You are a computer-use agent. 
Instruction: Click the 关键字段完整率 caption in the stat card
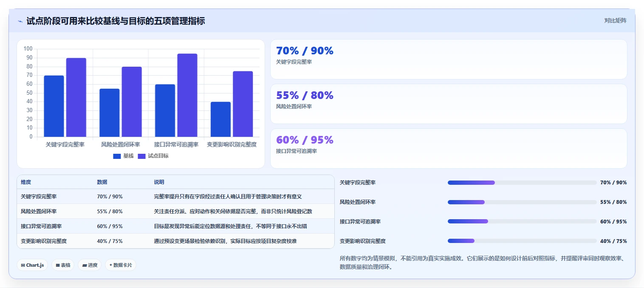tap(294, 62)
